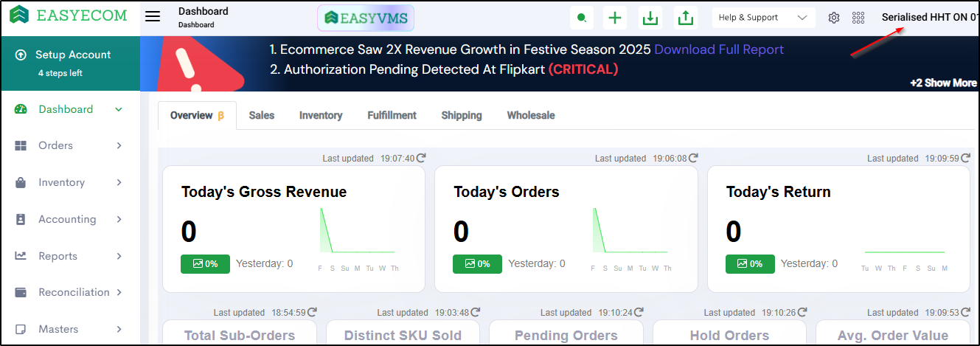Toggle the hamburger sidebar menu
980x346 pixels.
[153, 17]
